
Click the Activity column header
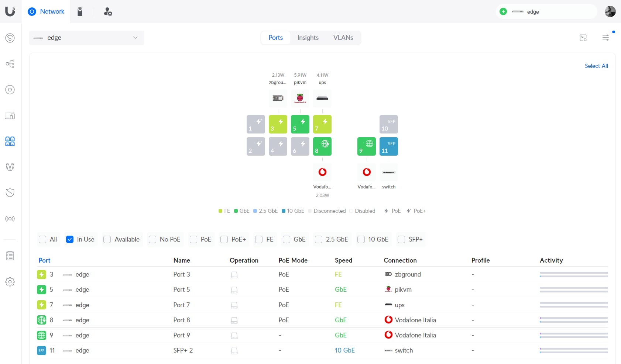pyautogui.click(x=551, y=260)
